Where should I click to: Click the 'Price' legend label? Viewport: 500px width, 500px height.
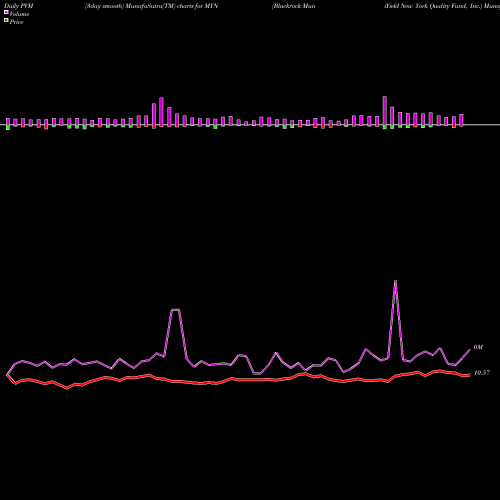tap(16, 22)
